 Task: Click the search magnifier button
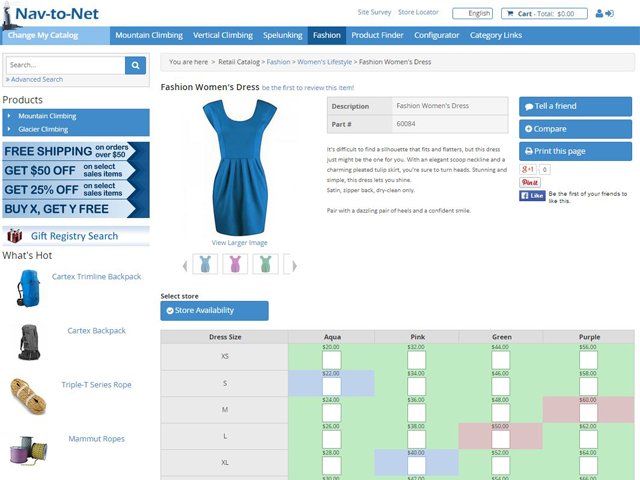coord(136,65)
